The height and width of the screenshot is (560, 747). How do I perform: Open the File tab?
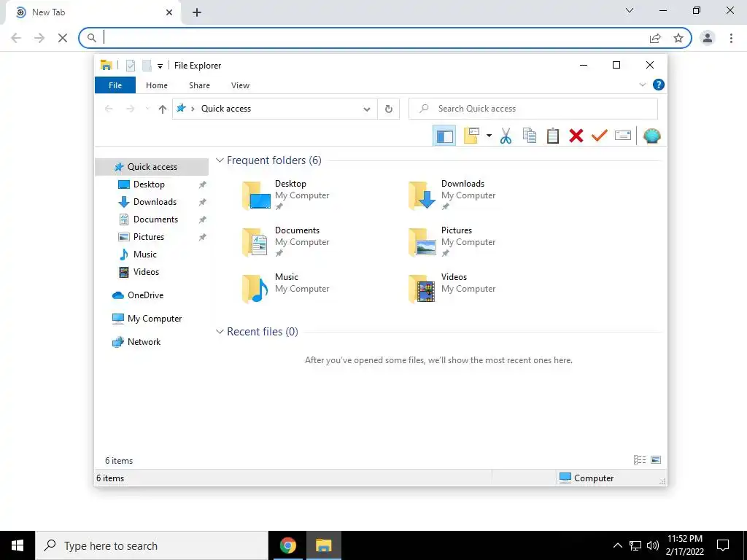[x=115, y=85]
